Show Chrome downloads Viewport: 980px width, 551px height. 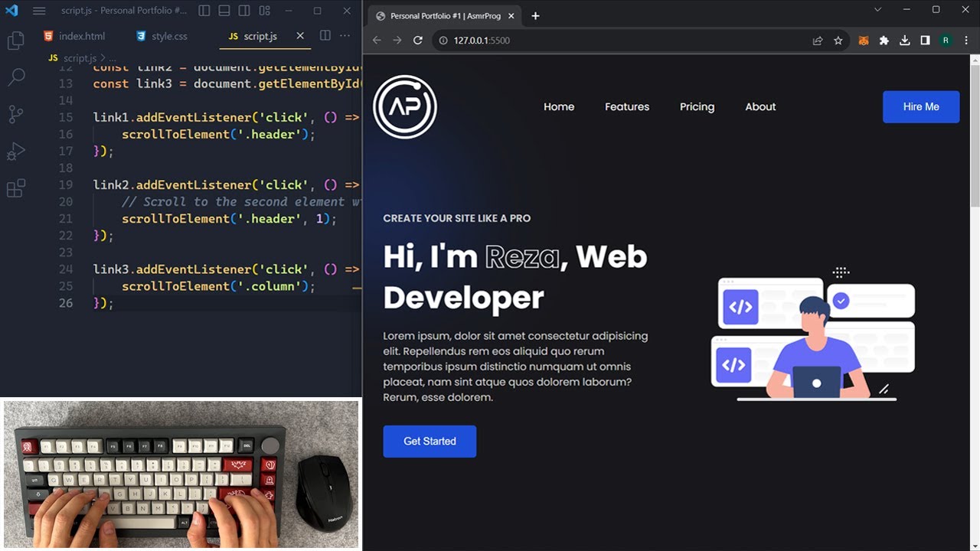pos(905,41)
